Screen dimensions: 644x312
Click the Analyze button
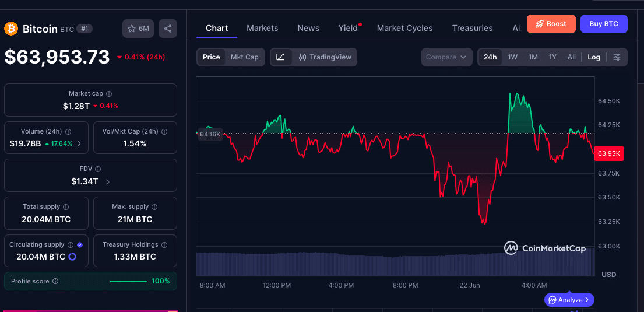click(569, 300)
